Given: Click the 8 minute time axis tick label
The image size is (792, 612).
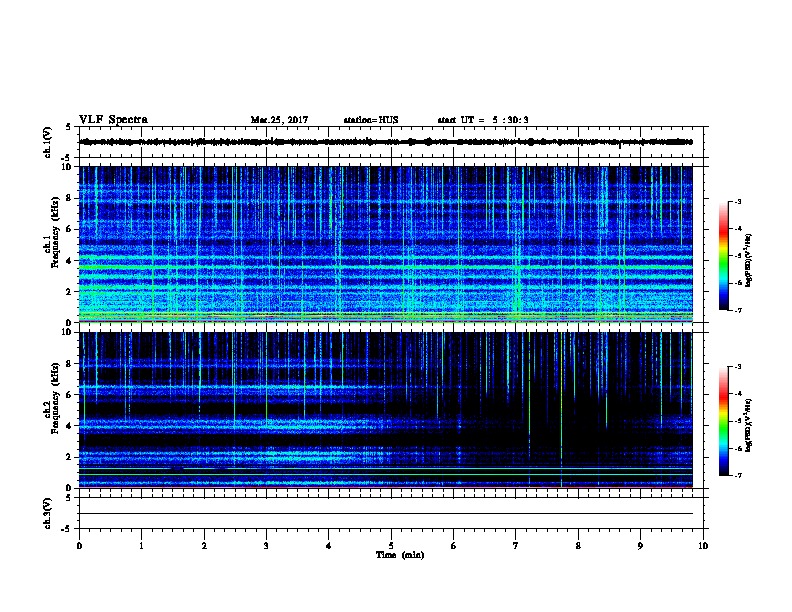Looking at the screenshot, I should click(x=578, y=546).
